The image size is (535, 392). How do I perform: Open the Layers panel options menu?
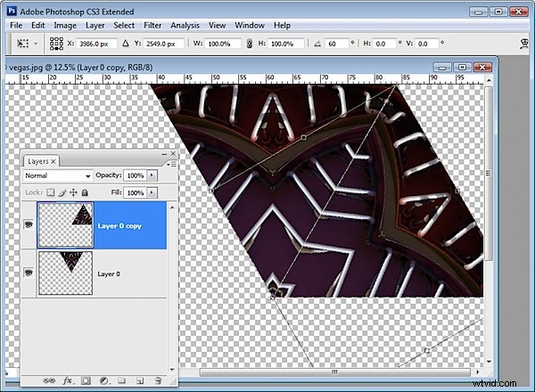171,164
